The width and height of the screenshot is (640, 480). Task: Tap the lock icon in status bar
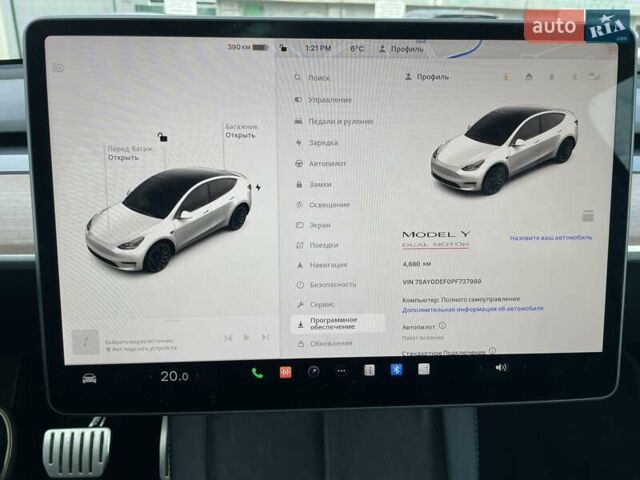coord(283,48)
